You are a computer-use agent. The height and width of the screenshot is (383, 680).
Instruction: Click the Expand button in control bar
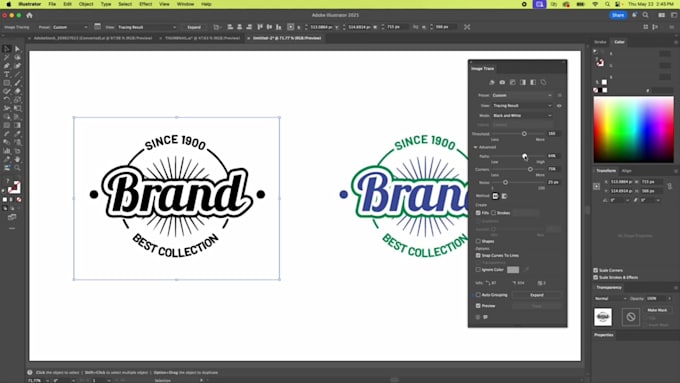coord(194,27)
